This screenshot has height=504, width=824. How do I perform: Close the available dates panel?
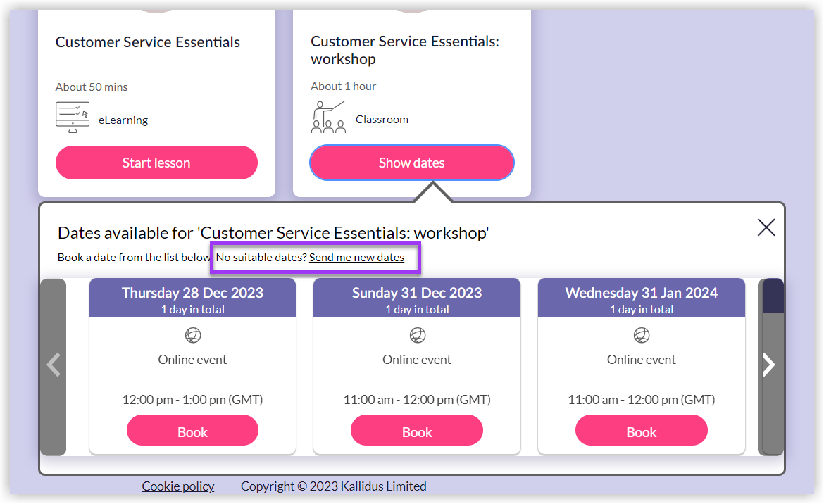point(766,227)
